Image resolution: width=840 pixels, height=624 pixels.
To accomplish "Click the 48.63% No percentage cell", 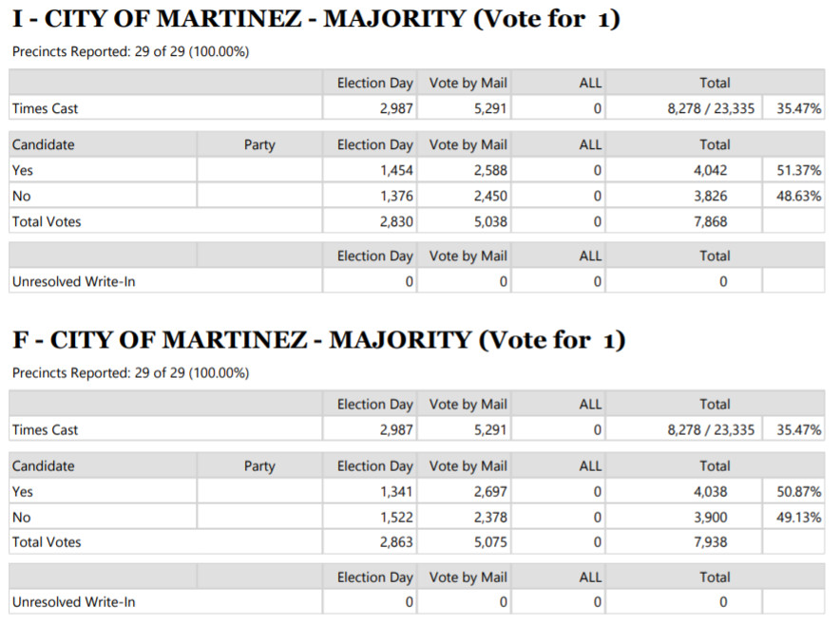I will 798,196.
